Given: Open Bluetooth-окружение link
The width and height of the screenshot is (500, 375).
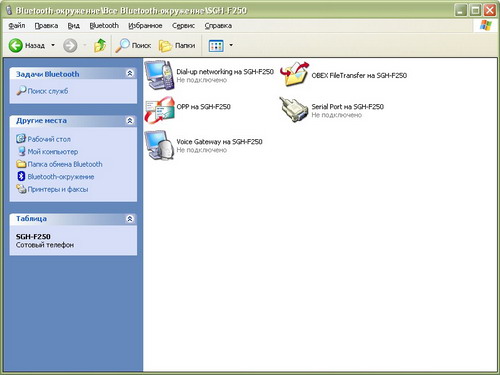Looking at the screenshot, I should click(x=61, y=177).
